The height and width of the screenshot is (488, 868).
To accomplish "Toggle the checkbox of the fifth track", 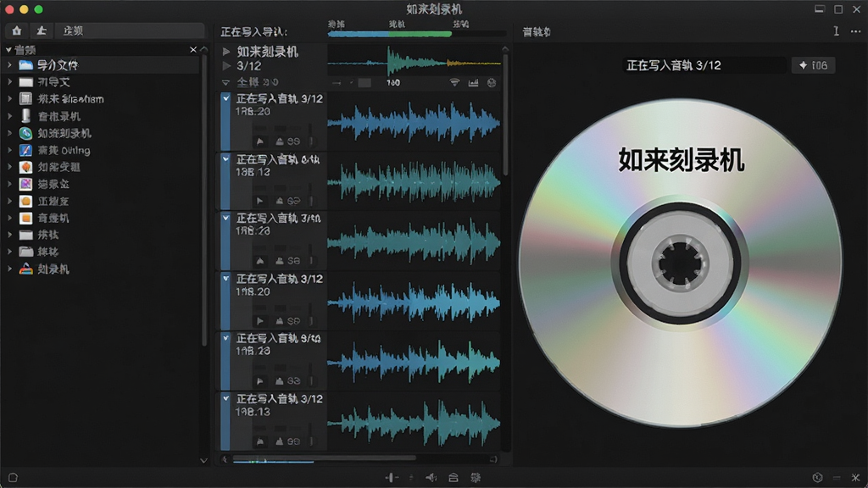I will pos(225,337).
